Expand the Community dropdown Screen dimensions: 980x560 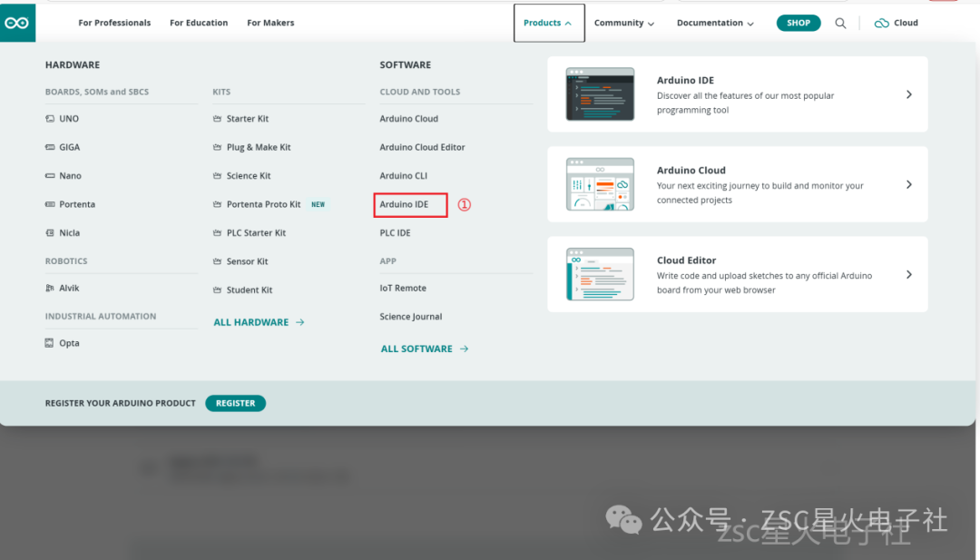623,23
